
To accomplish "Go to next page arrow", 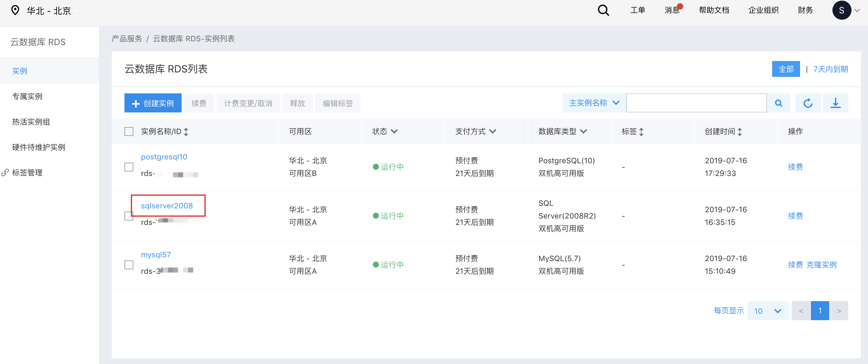I will coord(839,311).
